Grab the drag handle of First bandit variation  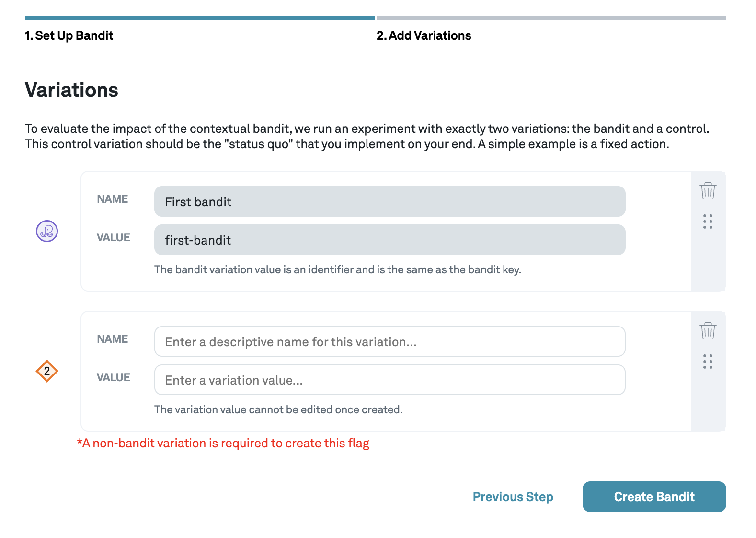point(708,222)
